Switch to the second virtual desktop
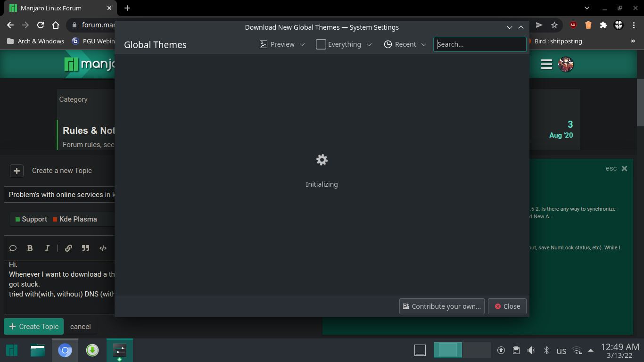 coord(477,350)
